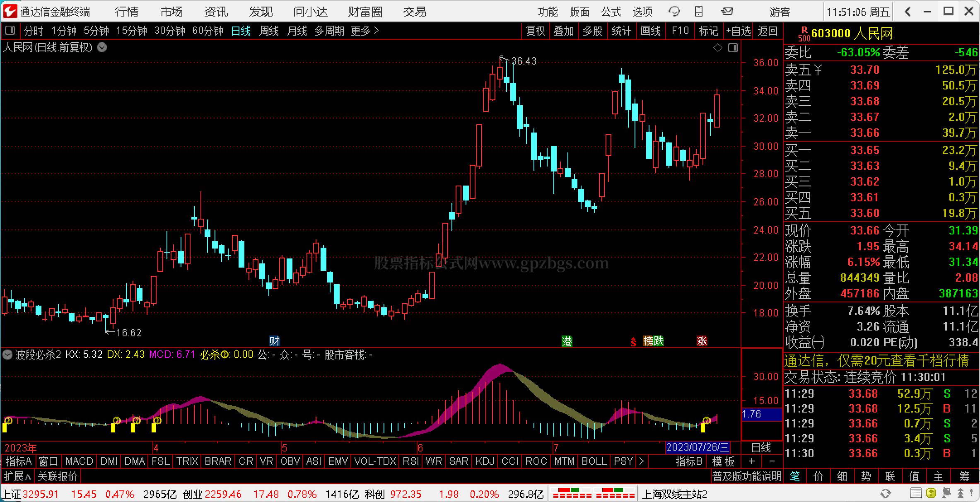Open the 市场 menu
980x502 pixels.
[171, 12]
